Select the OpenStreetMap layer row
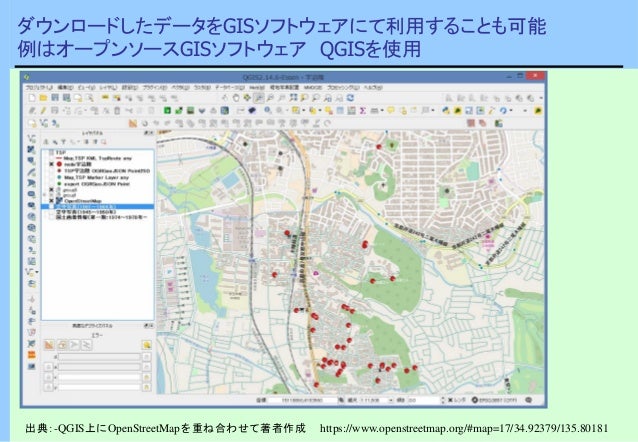Viewport: 638px width, 442px height. point(98,201)
